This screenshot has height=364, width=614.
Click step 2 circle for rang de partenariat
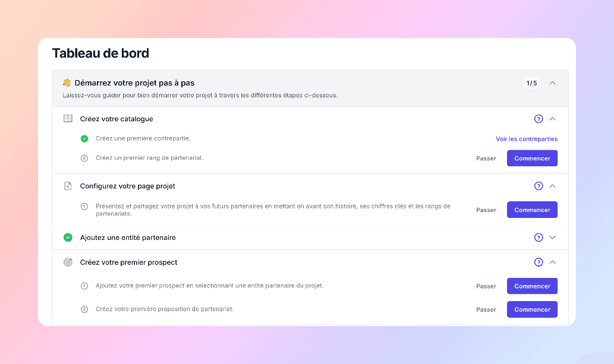coord(84,158)
